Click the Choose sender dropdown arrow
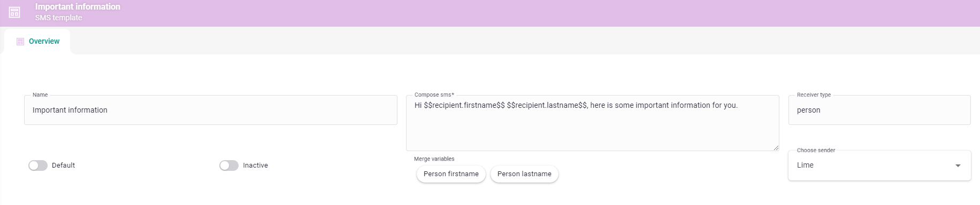Viewport: 980px width, 205px height. pyautogui.click(x=958, y=165)
